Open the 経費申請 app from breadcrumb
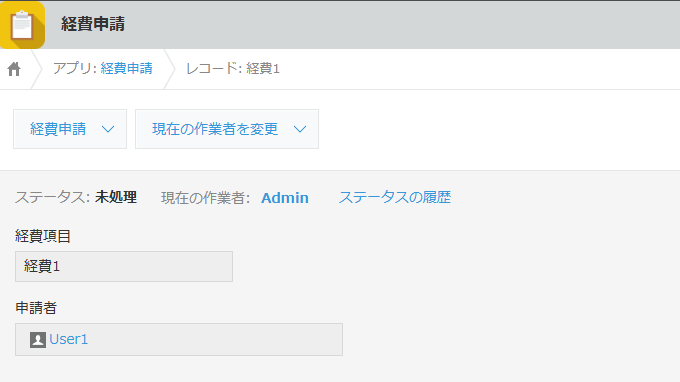The height and width of the screenshot is (382, 680). tap(127, 69)
